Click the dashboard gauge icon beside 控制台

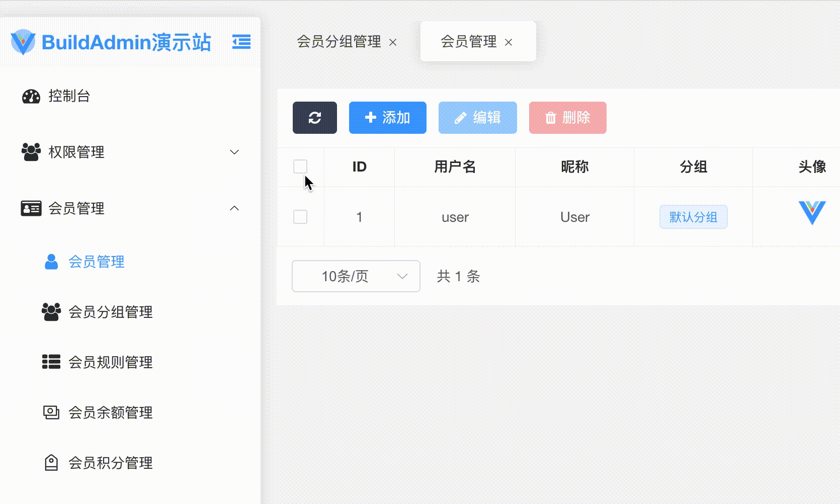(31, 96)
